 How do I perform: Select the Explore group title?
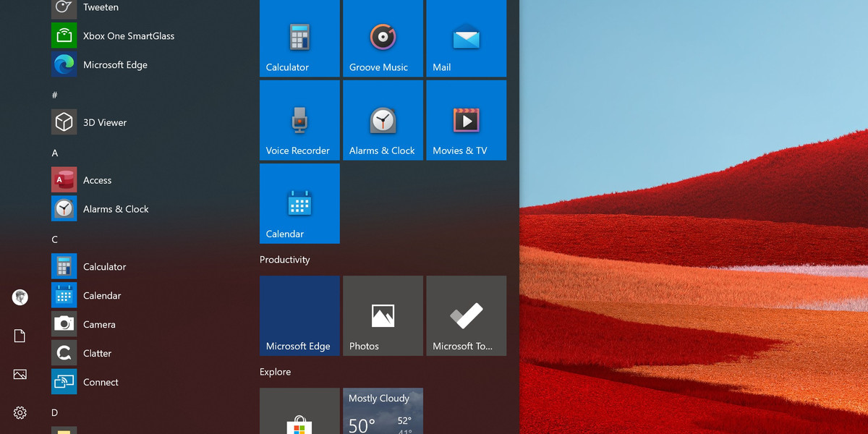(x=276, y=372)
